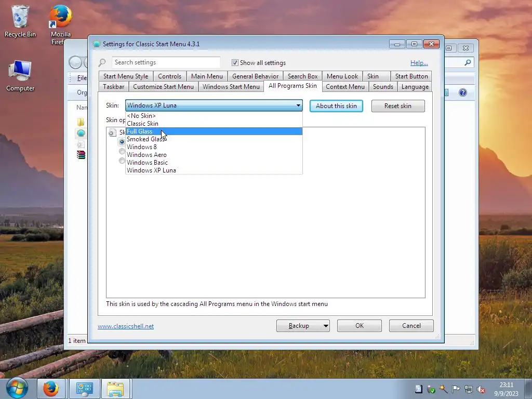Viewport: 532px width, 399px height.
Task: Confirm with the OK button
Action: (360, 326)
